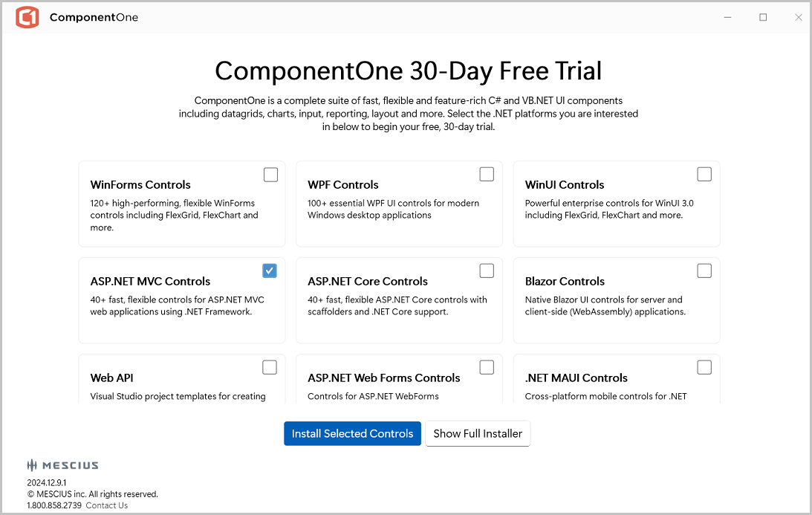Select the ASP.NET Core Controls checkbox
Screen dimensions: 812x515
[x=487, y=271]
